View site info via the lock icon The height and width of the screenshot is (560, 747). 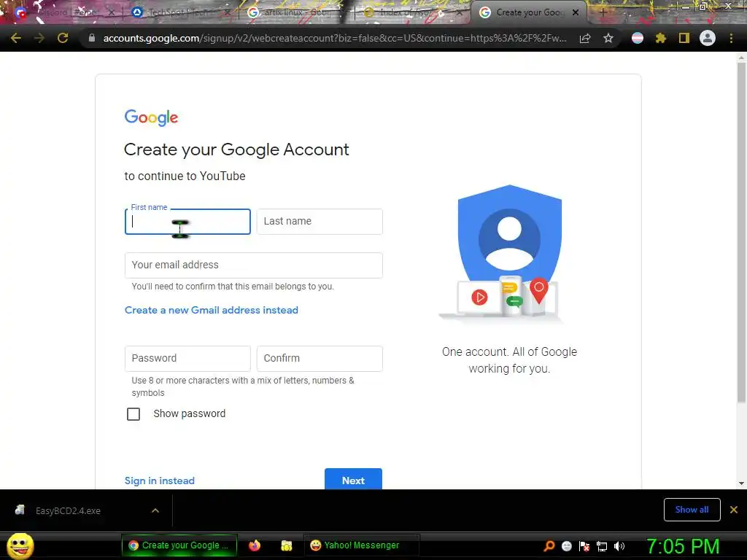[x=92, y=38]
